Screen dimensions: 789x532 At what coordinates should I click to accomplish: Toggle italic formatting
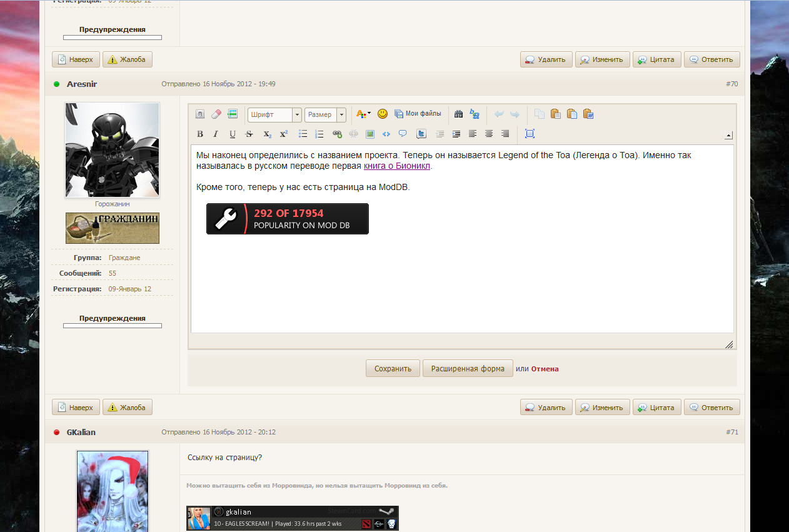click(x=216, y=134)
